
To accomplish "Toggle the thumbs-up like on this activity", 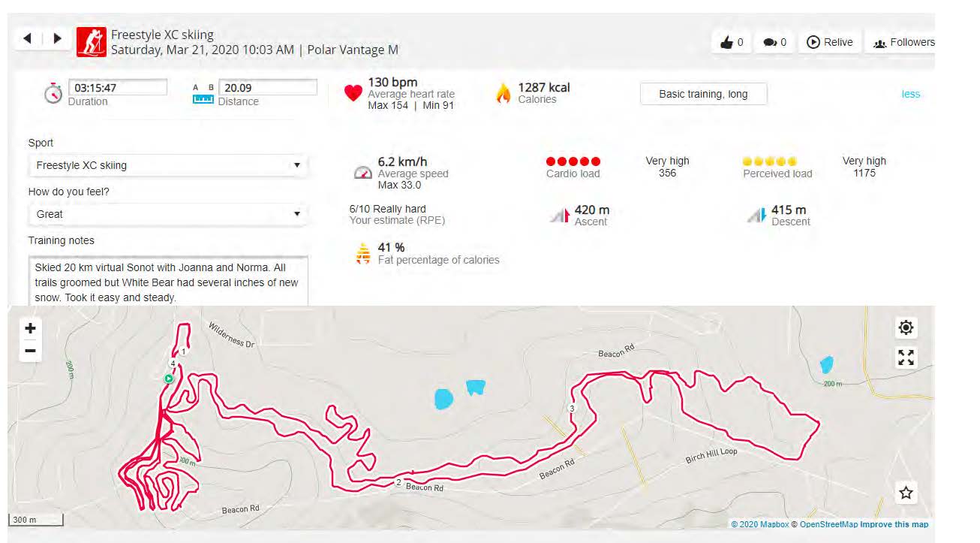I will (727, 42).
